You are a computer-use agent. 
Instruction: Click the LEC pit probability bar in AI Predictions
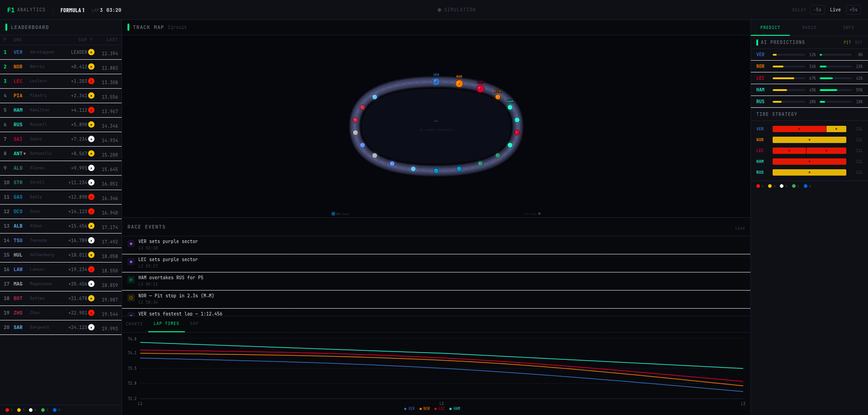[x=789, y=78]
